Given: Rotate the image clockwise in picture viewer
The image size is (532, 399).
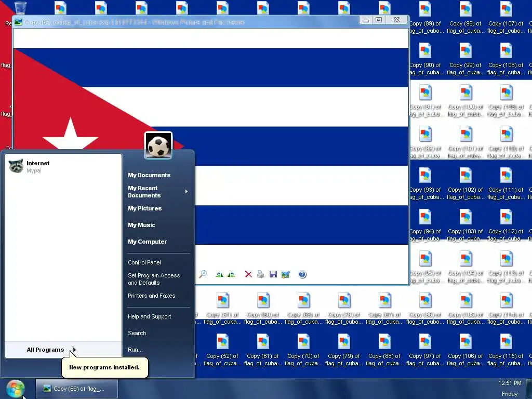Looking at the screenshot, I should click(x=219, y=274).
